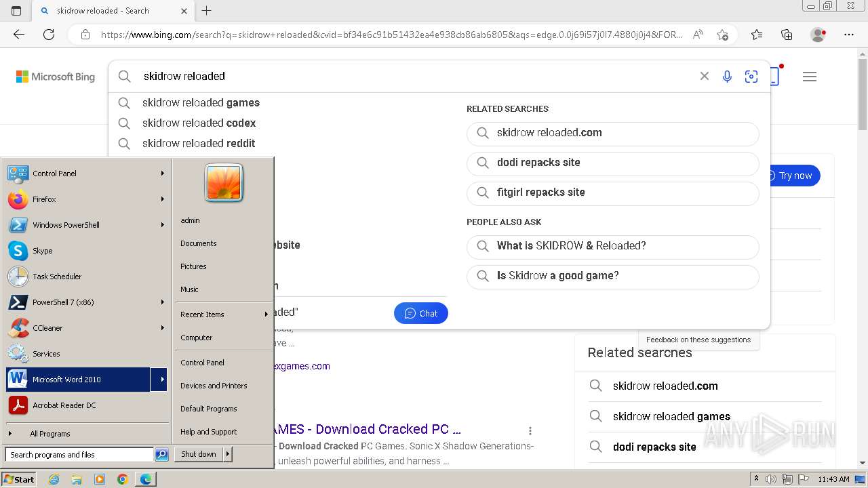Image resolution: width=868 pixels, height=488 pixels.
Task: Open shut down options arrow
Action: tap(228, 454)
